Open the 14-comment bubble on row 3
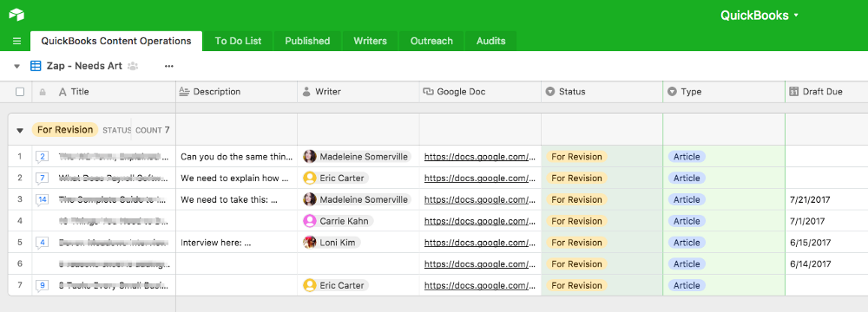Viewport: 868px width, 312px height. (43, 199)
